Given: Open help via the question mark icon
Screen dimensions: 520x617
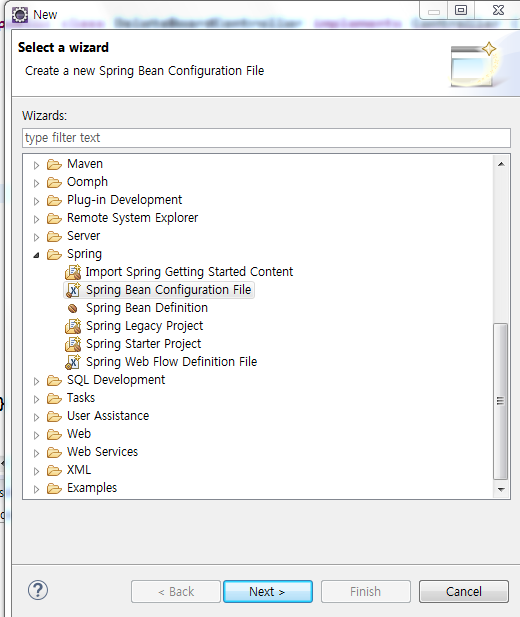Looking at the screenshot, I should tap(38, 590).
